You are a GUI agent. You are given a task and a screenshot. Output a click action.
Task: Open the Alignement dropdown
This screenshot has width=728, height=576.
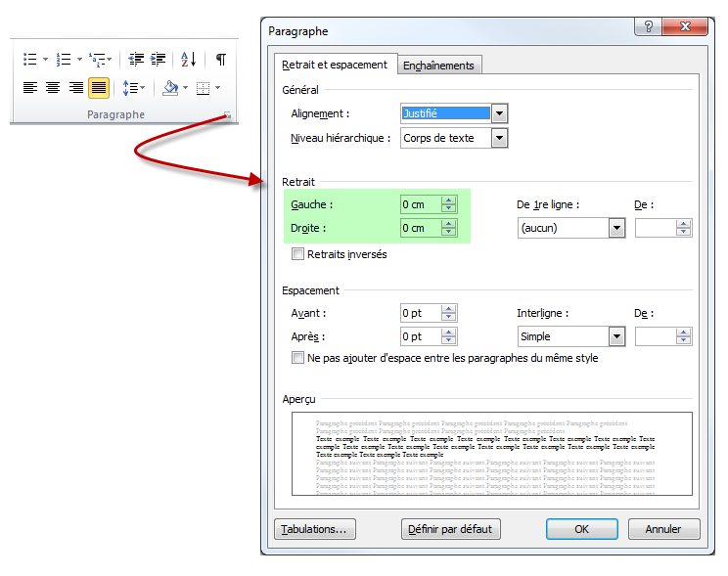(x=499, y=113)
